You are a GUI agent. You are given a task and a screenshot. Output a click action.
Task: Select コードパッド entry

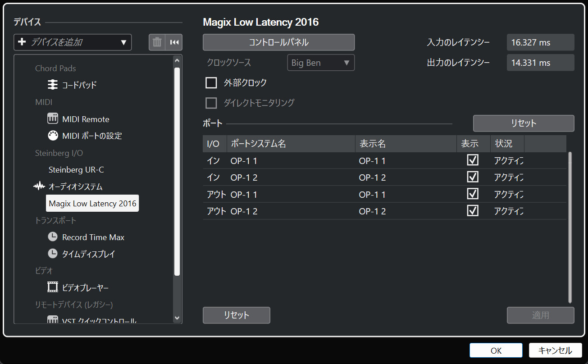tap(79, 85)
